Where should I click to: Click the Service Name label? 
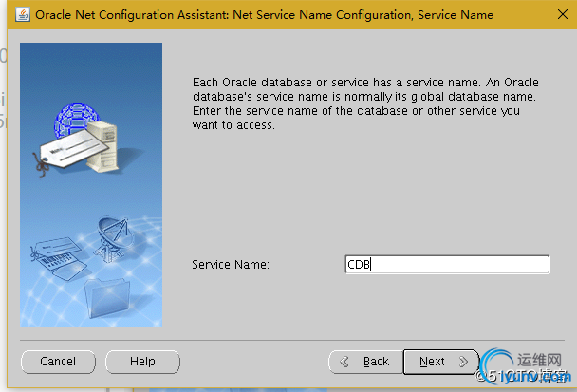tap(231, 265)
